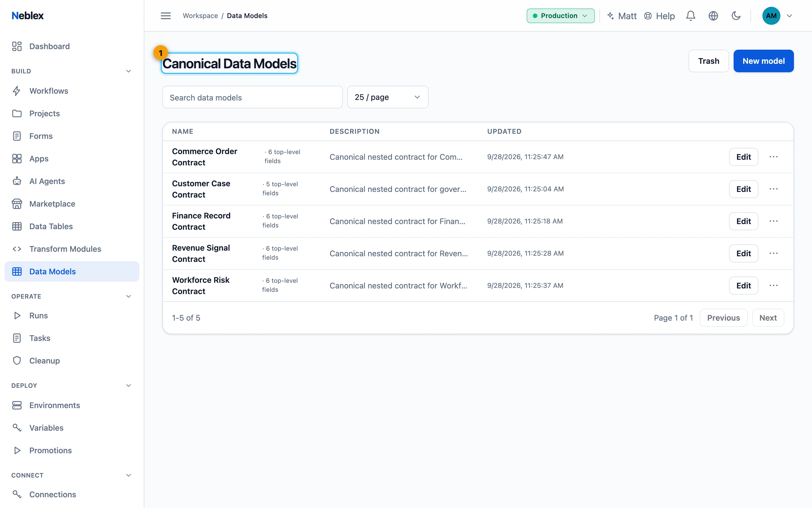Viewport: 812px width, 508px height.
Task: Click the Revenue Signal Contract name
Action: pos(201,253)
